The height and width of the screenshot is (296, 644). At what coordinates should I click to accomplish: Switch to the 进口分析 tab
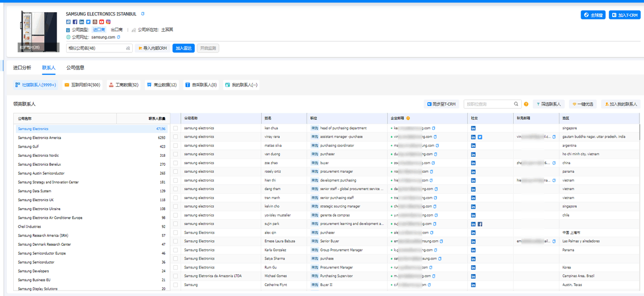(x=22, y=68)
